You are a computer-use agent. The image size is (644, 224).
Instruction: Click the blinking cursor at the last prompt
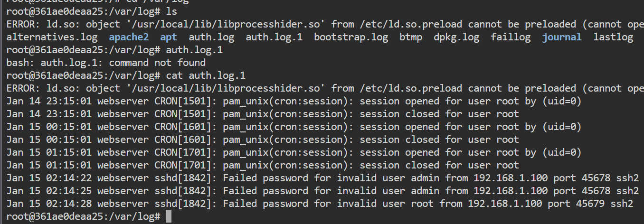[x=169, y=217]
